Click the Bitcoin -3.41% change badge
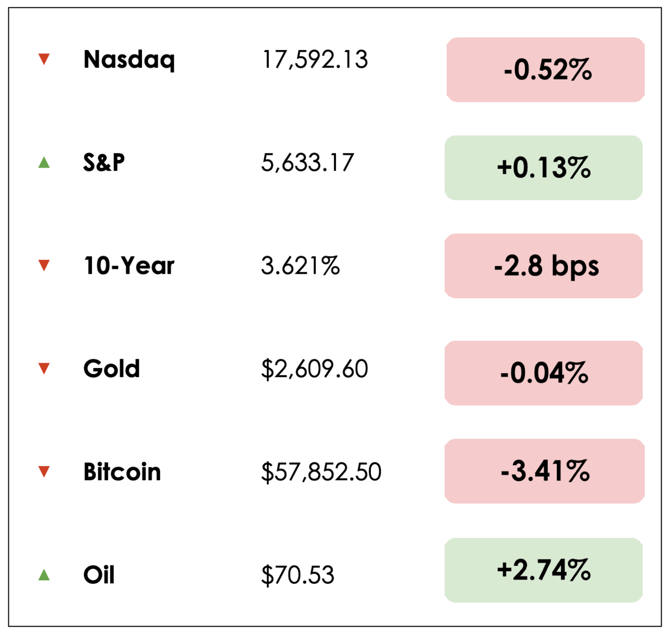Image resolution: width=672 pixels, height=638 pixels. [x=545, y=471]
